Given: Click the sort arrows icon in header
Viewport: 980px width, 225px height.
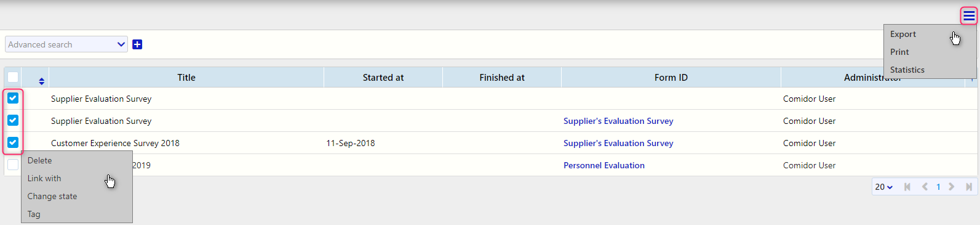Looking at the screenshot, I should [x=41, y=81].
